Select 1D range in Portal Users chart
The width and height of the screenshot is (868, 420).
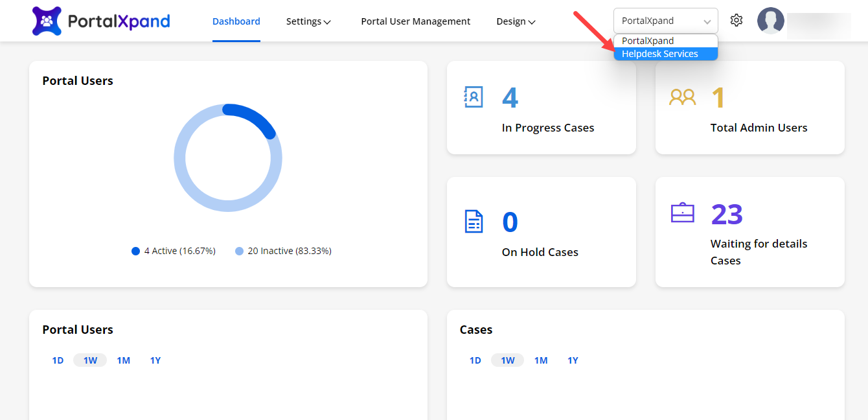pos(58,360)
